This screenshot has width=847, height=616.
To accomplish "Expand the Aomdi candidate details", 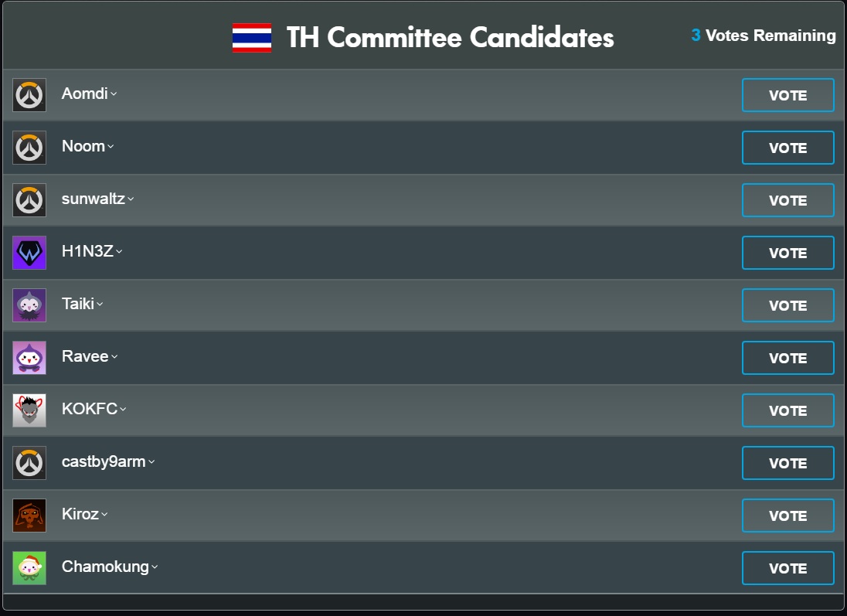I will (x=114, y=94).
